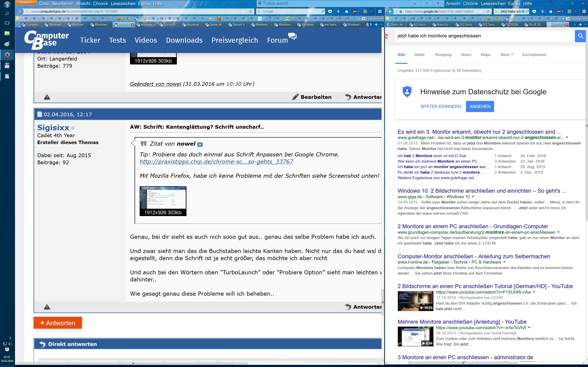The height and width of the screenshot is (367, 588).
Task: Click view-post arrow beside nowel quote
Action: click(x=200, y=145)
